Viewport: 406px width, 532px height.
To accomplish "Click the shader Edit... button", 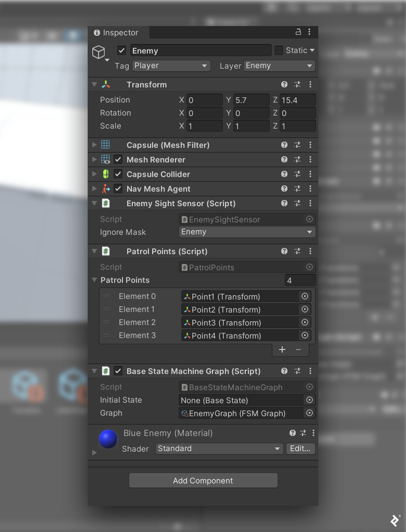I will tap(300, 449).
